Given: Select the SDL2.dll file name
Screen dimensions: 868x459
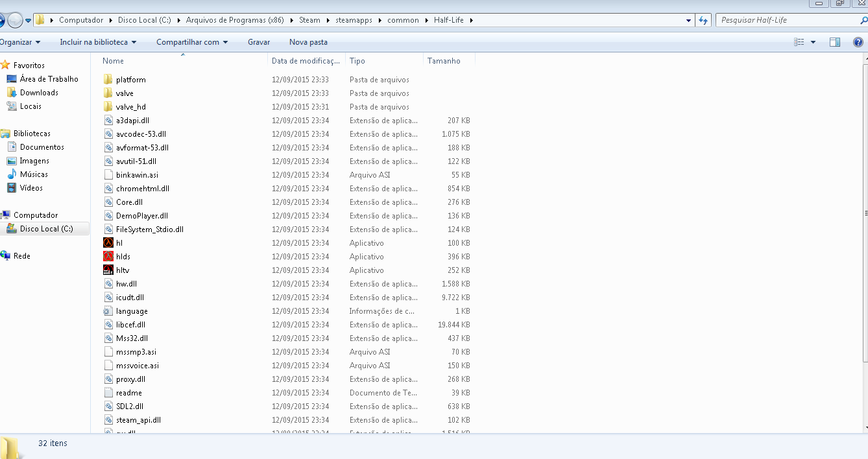Looking at the screenshot, I should pos(129,406).
